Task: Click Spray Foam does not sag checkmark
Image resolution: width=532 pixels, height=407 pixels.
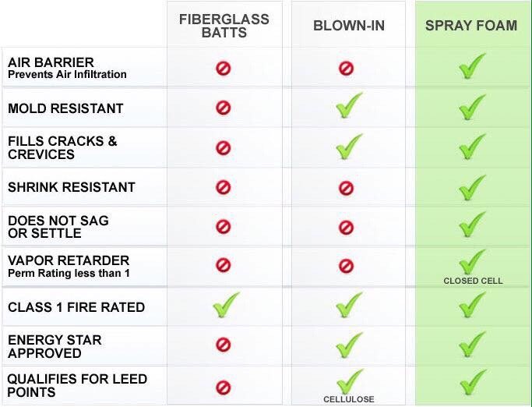Action: click(x=471, y=225)
